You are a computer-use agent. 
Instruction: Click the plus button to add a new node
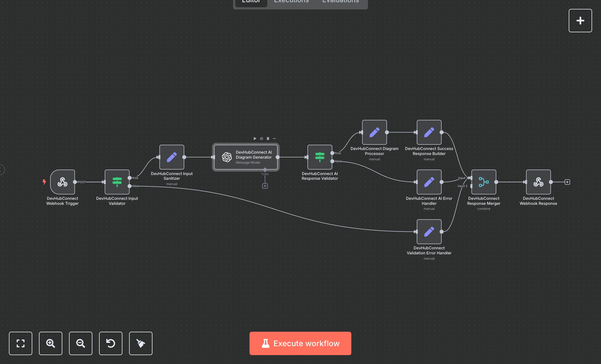580,20
